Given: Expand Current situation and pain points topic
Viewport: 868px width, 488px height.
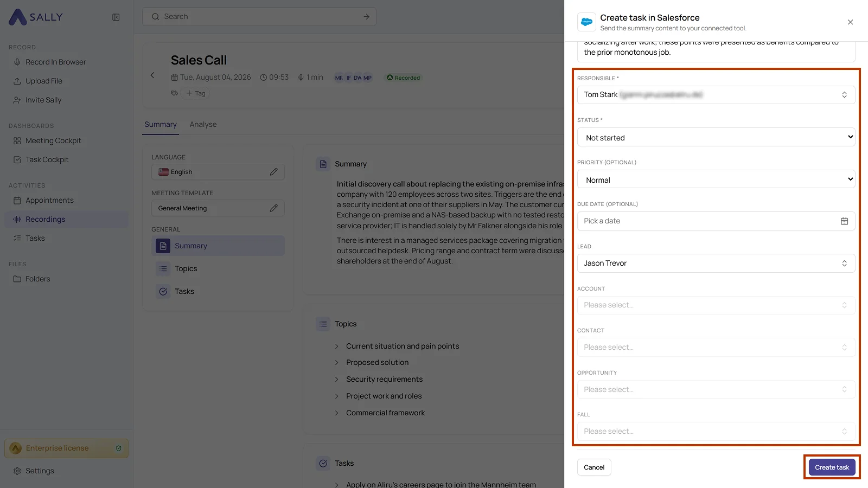Looking at the screenshot, I should [337, 346].
